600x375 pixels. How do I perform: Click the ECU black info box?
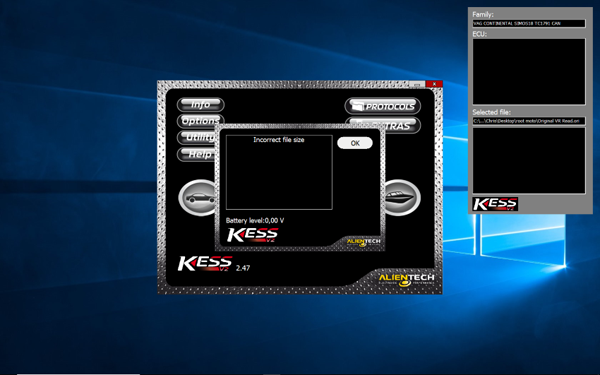tap(529, 72)
